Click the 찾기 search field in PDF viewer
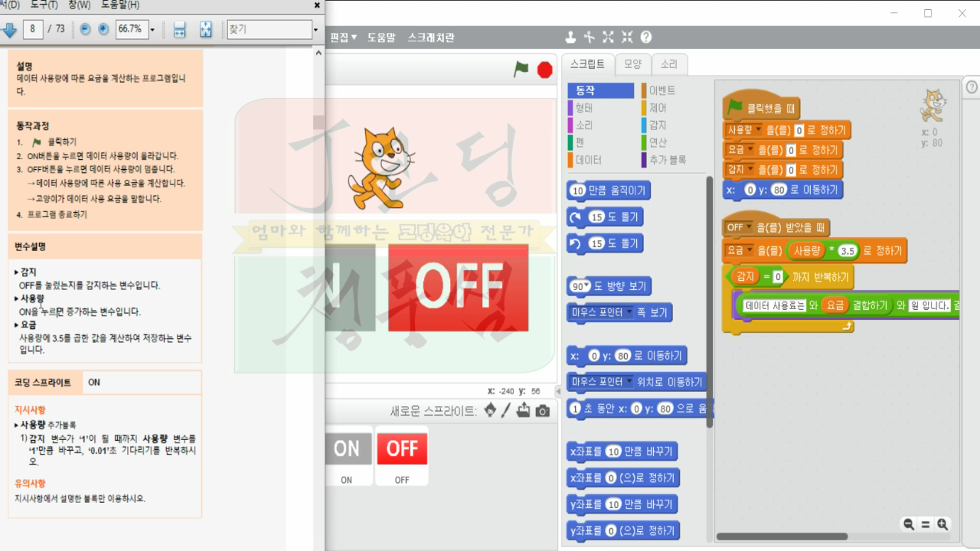This screenshot has height=551, width=980. point(268,29)
